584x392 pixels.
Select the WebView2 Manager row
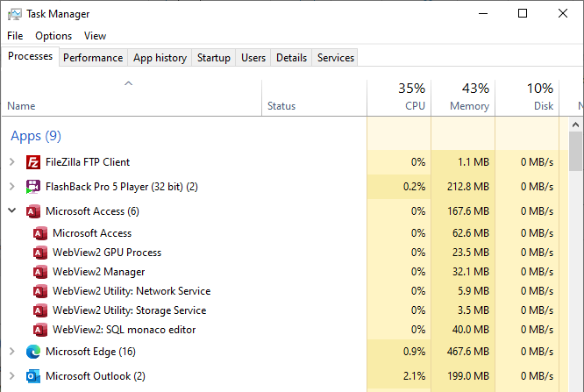click(x=285, y=272)
